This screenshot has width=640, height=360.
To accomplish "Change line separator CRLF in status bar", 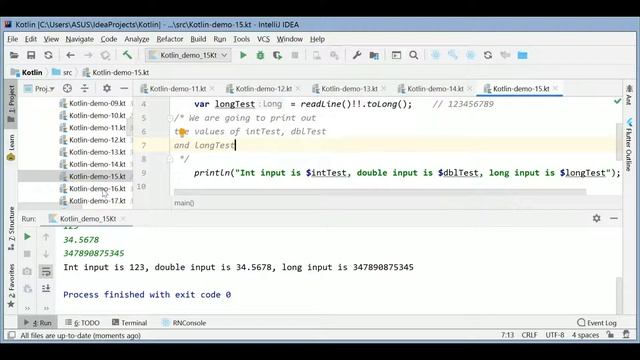I will 529,335.
